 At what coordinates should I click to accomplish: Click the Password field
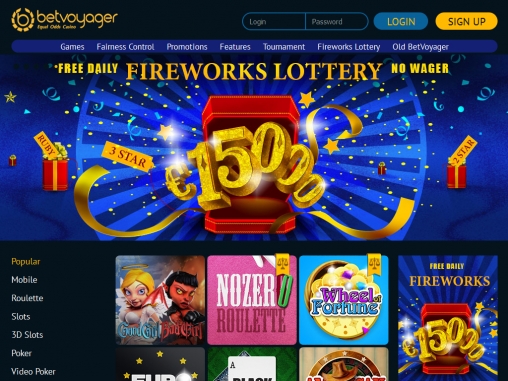pyautogui.click(x=337, y=22)
